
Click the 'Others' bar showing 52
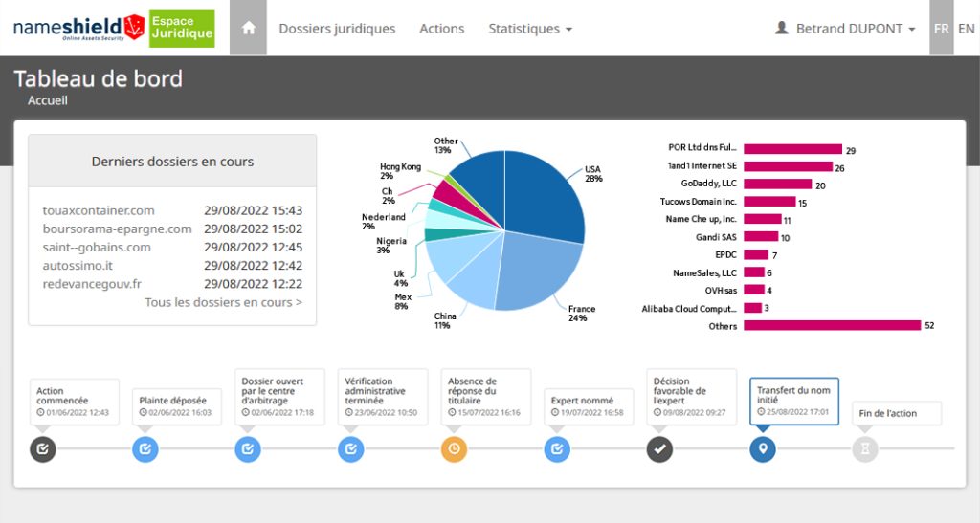coord(832,325)
